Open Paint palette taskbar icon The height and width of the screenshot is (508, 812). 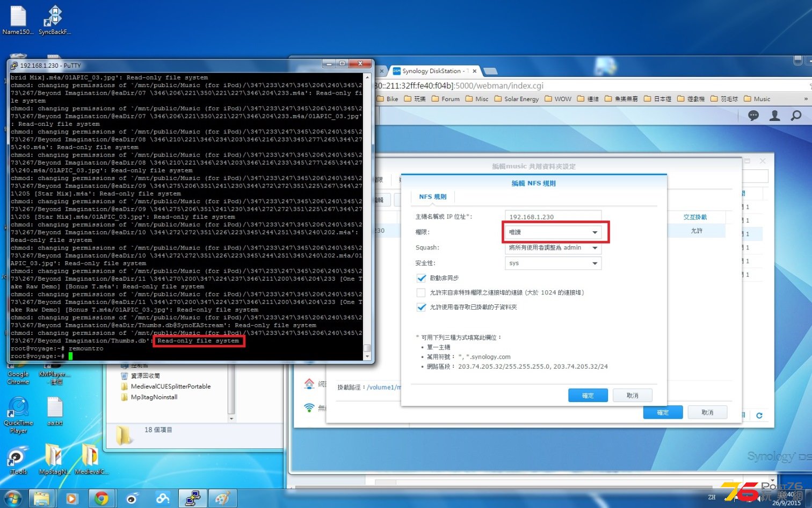[x=222, y=499]
